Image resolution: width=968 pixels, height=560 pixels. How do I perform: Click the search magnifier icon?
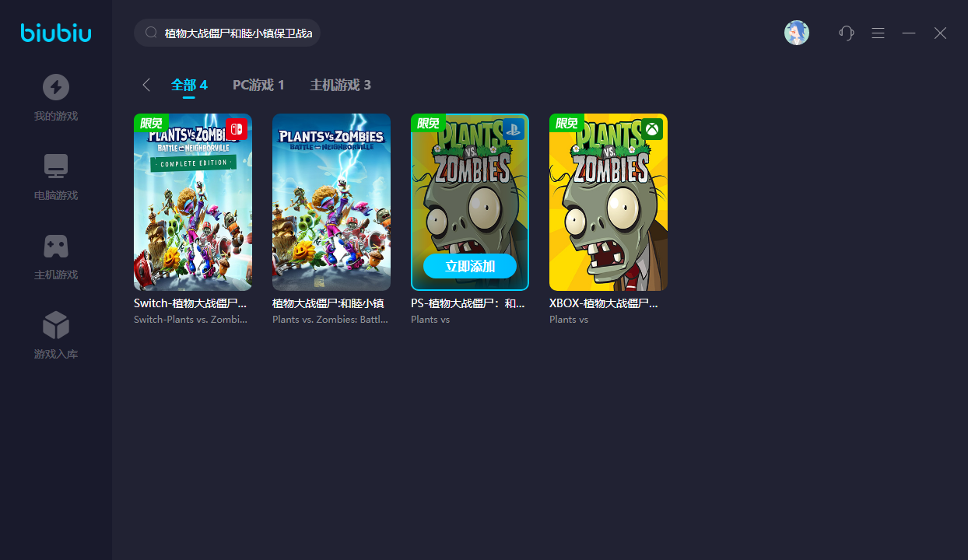click(x=151, y=33)
